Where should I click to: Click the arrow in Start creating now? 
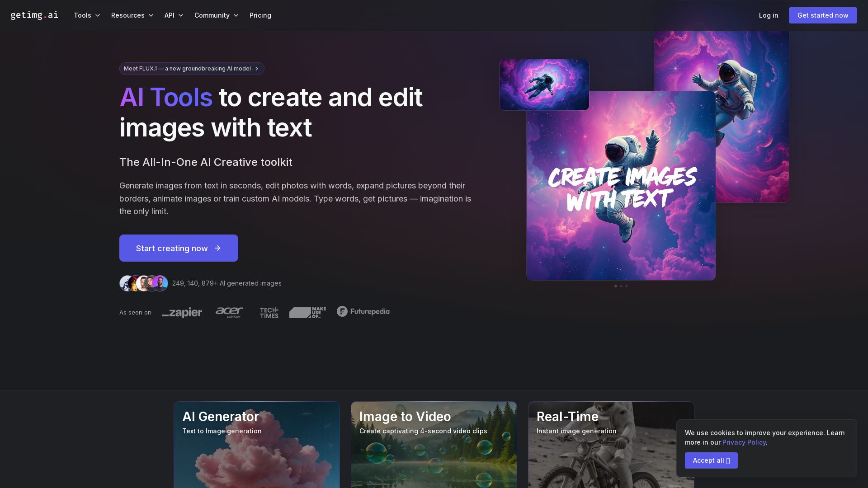tap(217, 248)
